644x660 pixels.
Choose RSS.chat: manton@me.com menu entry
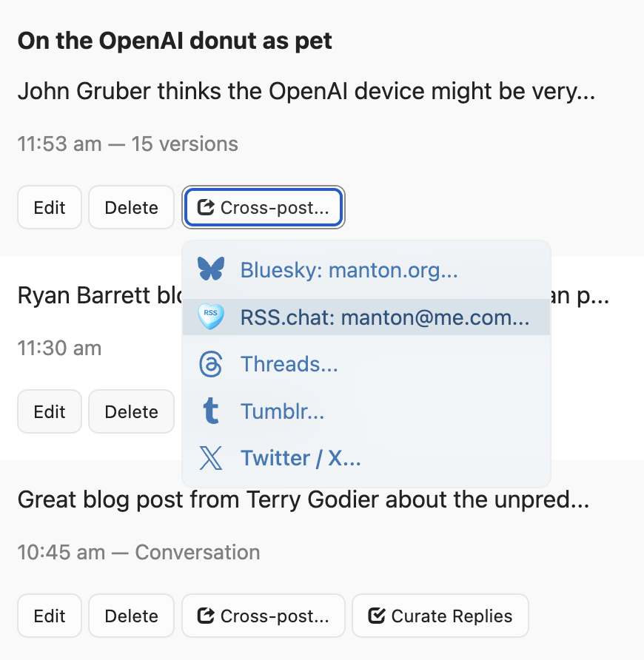pos(366,317)
